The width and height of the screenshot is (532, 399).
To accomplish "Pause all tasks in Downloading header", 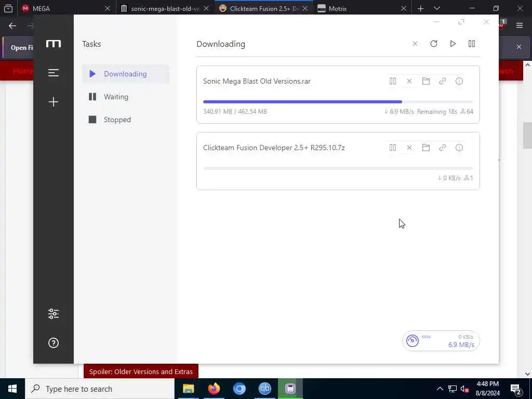I will click(472, 44).
